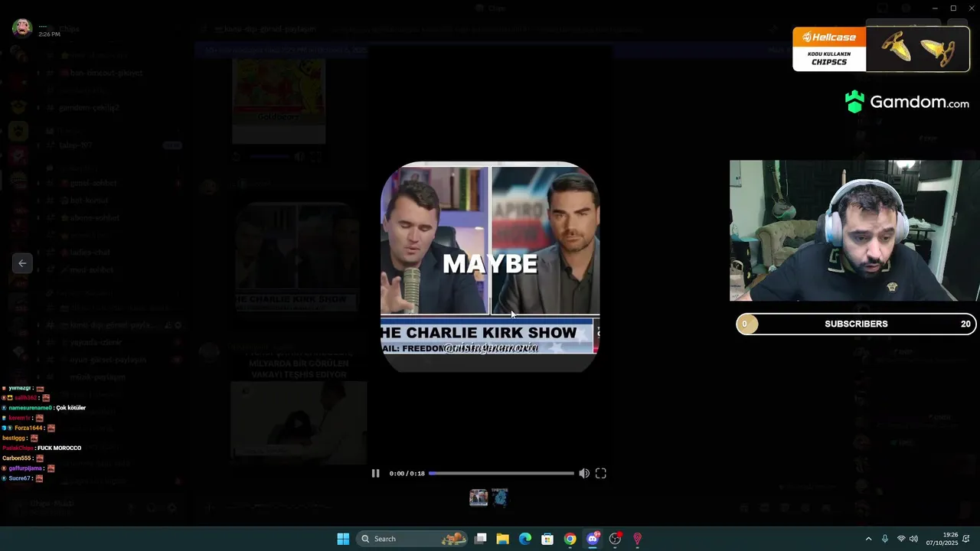Open the pink pin app on taskbar
The image size is (980, 551).
pyautogui.click(x=637, y=539)
